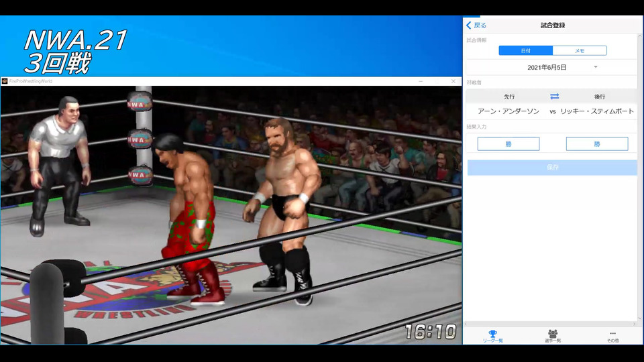Image resolution: width=644 pixels, height=362 pixels.
Task: Go back with the 戻る link
Action: click(476, 25)
